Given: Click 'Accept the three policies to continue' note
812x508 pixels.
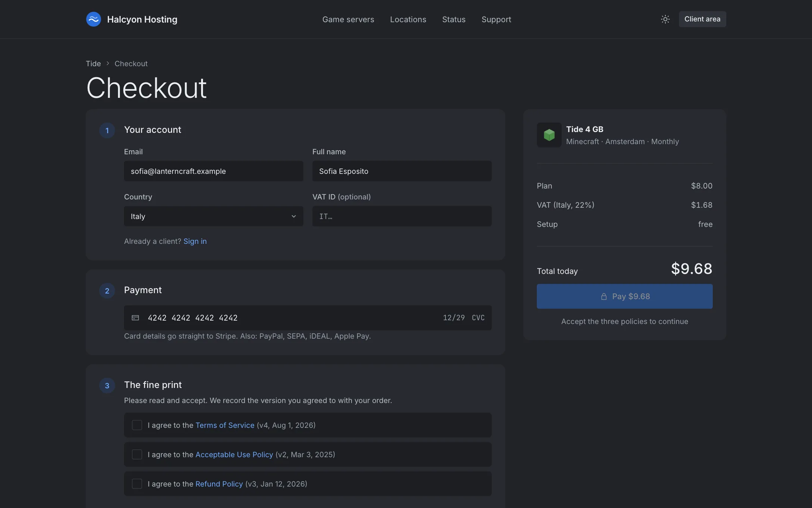Looking at the screenshot, I should (x=624, y=322).
